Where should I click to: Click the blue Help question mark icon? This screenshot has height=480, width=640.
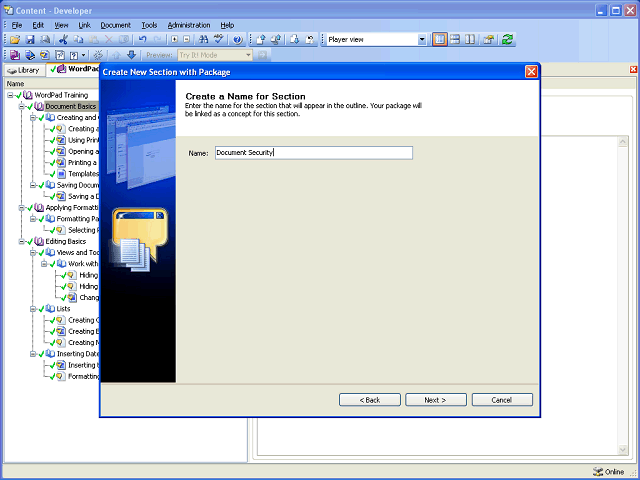coord(238,40)
